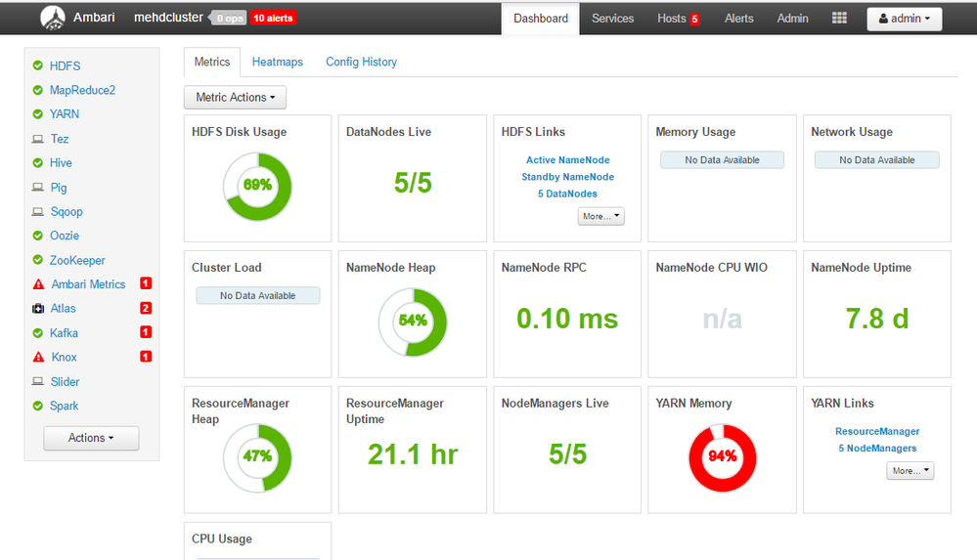This screenshot has width=977, height=560.
Task: Expand the Metric Actions dropdown
Action: [x=235, y=97]
